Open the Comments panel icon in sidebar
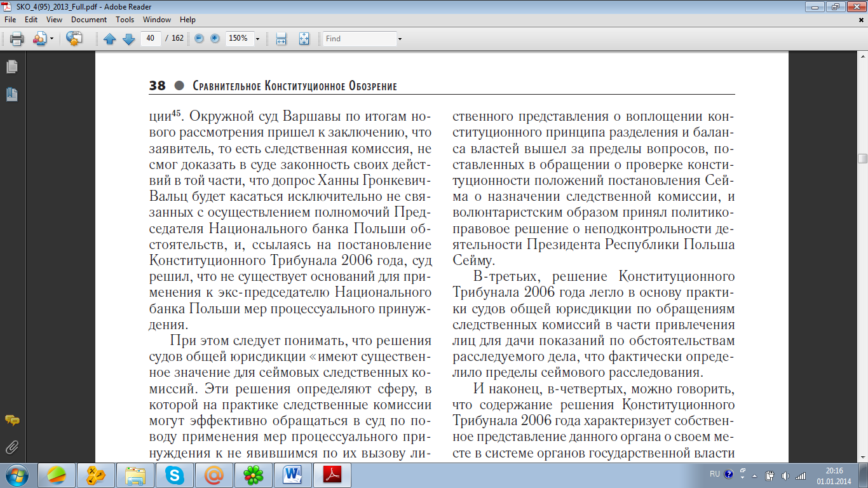The width and height of the screenshot is (868, 488). [11, 421]
